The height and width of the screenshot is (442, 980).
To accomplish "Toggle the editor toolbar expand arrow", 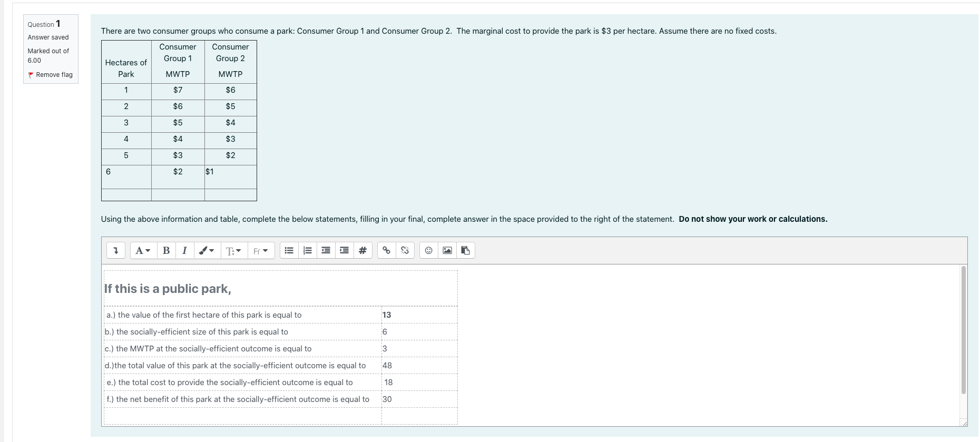I will point(115,250).
